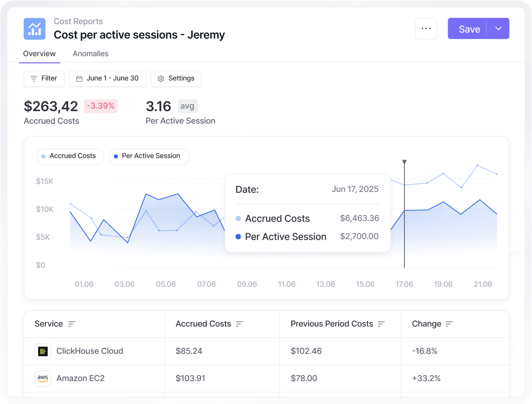Expand the Save button dropdown arrow
Viewport: 532px width, 404px height.
point(498,29)
